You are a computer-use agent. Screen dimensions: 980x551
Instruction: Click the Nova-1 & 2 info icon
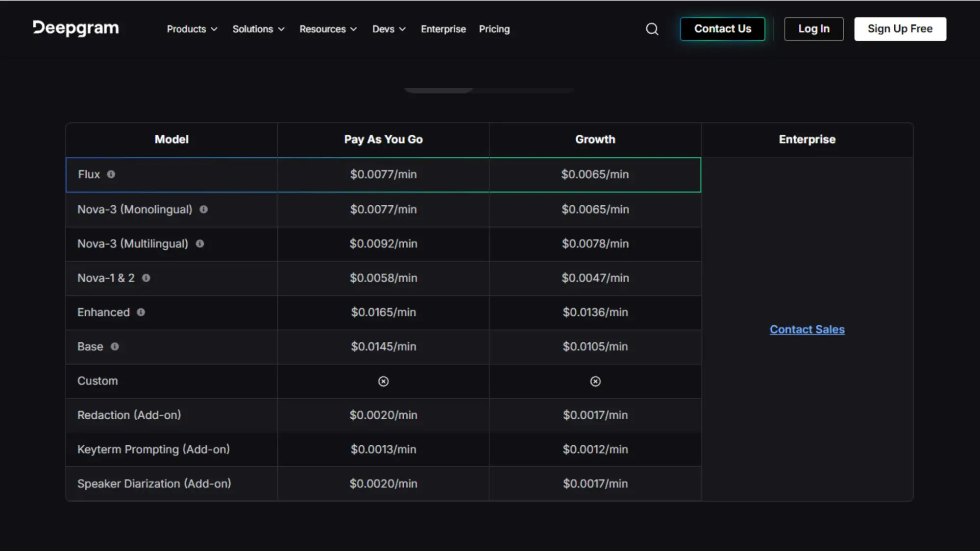pos(147,278)
